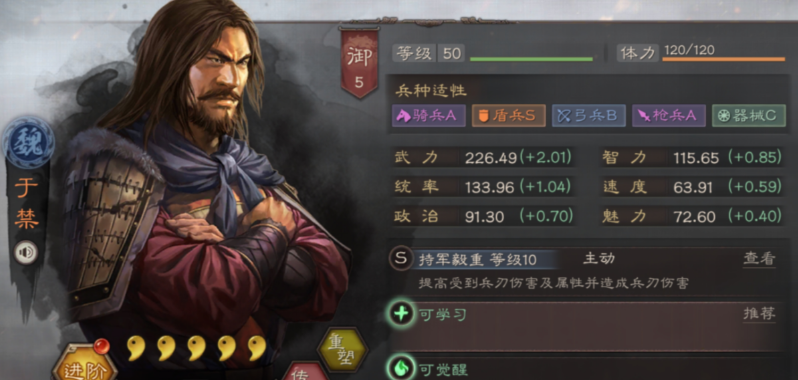
Task: Tap the green flame 可觉醒 awaken icon
Action: (402, 368)
